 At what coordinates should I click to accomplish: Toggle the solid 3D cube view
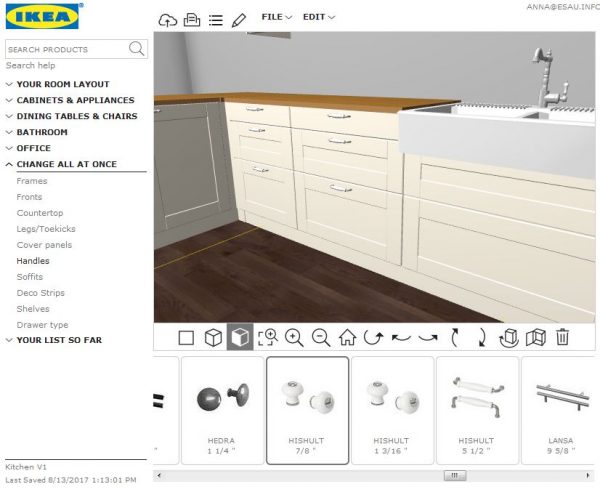click(x=240, y=338)
